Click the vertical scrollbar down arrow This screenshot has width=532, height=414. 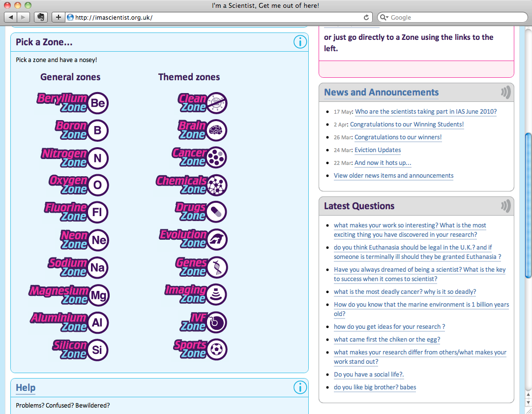tap(528, 403)
